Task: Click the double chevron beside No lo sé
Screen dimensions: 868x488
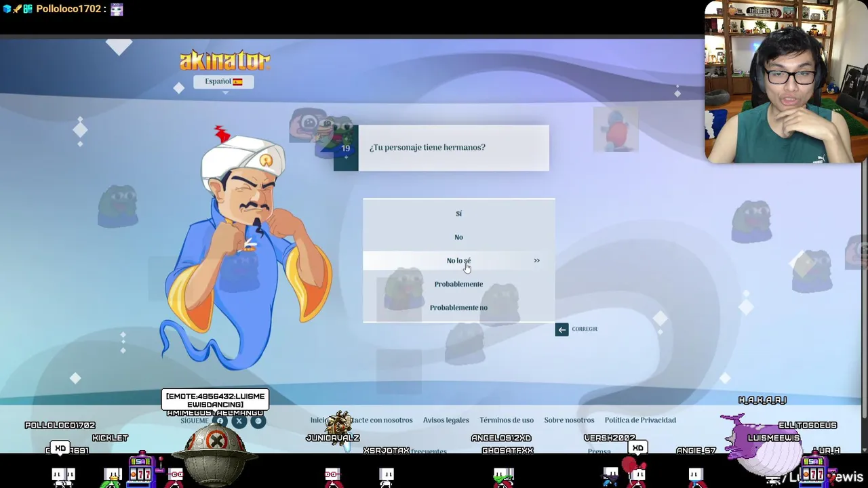Action: 536,260
